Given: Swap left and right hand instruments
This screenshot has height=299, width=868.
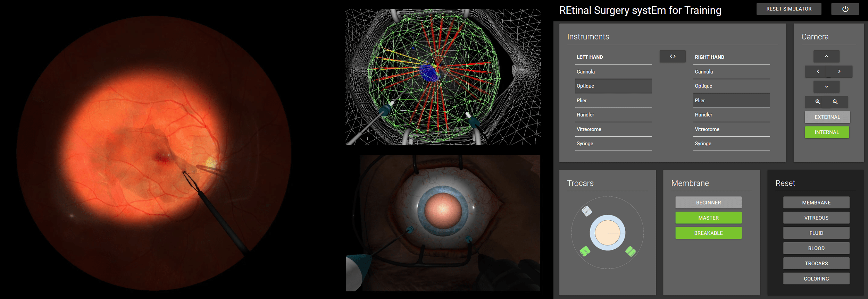Looking at the screenshot, I should pos(672,57).
